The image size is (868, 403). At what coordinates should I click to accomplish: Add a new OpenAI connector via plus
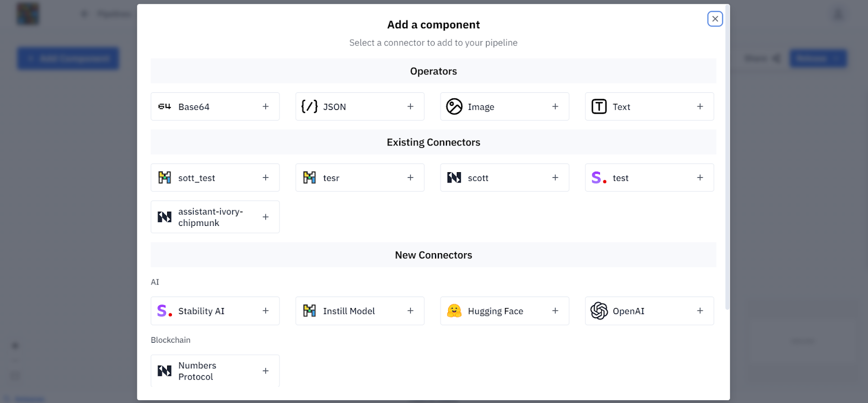click(700, 311)
